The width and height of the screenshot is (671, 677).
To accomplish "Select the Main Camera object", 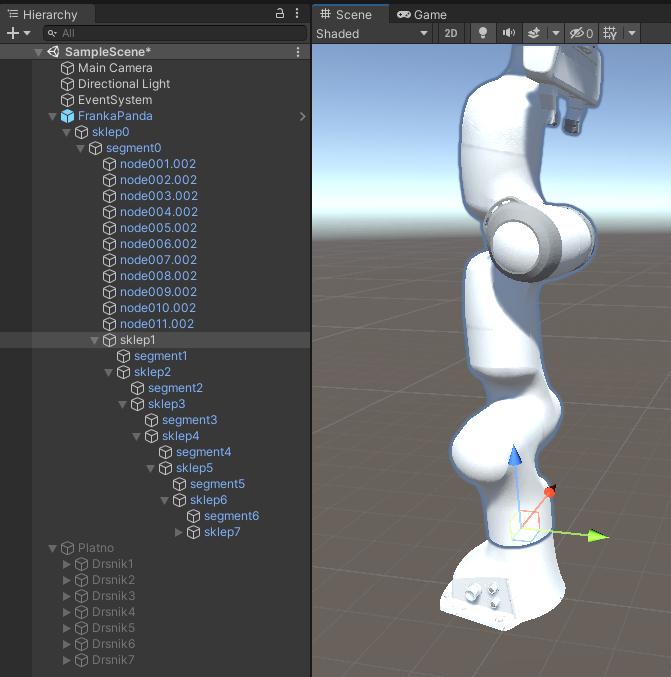I will pos(115,68).
